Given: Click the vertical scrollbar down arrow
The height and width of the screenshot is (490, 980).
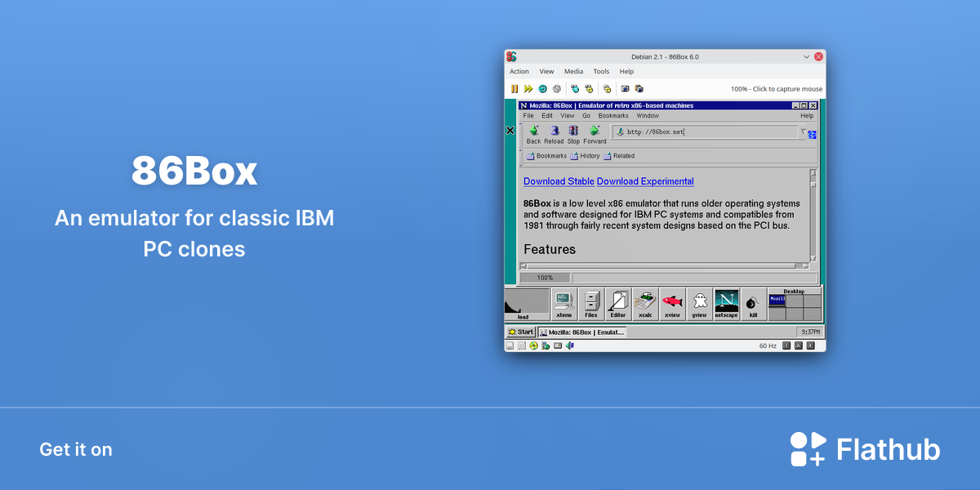Looking at the screenshot, I should point(813,256).
